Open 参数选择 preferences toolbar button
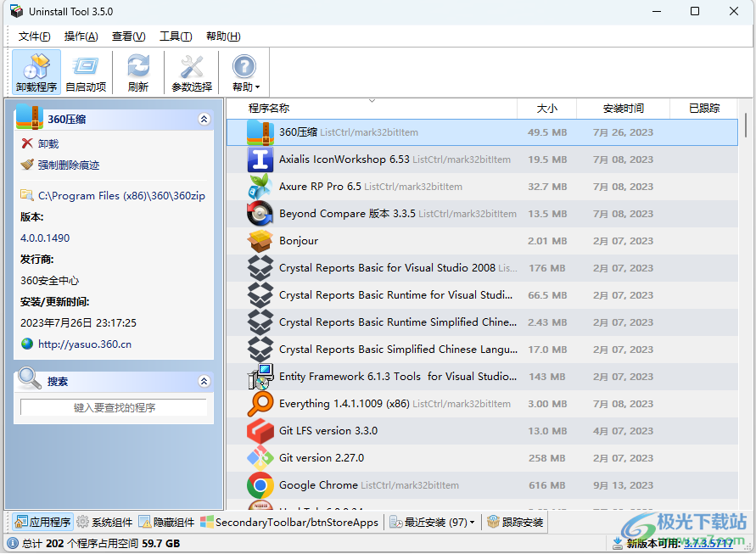The image size is (756, 554). (192, 72)
